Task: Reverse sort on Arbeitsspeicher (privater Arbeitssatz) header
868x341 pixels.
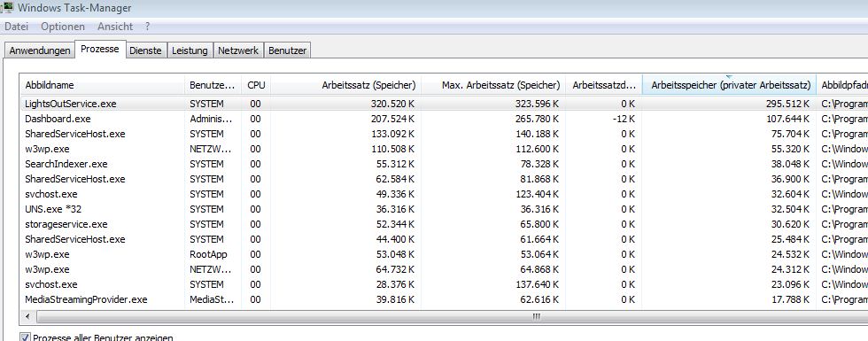Action: (x=729, y=85)
